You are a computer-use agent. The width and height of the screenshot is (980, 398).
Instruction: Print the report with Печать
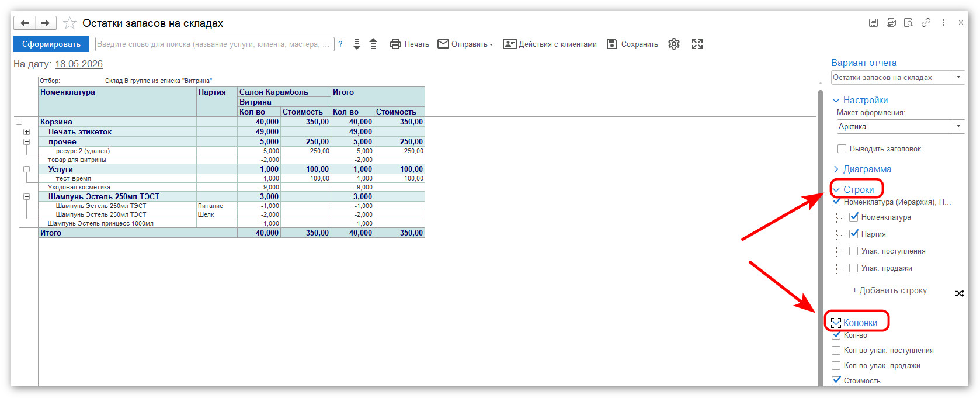tap(409, 44)
